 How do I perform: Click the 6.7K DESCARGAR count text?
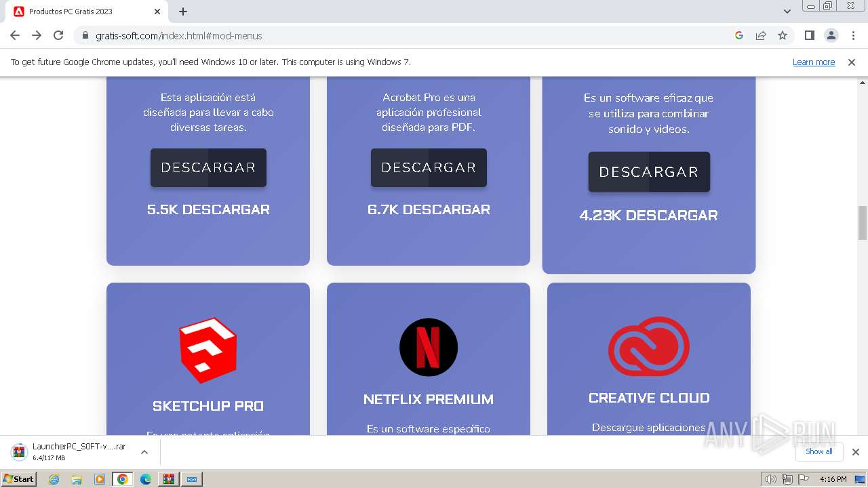click(x=429, y=209)
